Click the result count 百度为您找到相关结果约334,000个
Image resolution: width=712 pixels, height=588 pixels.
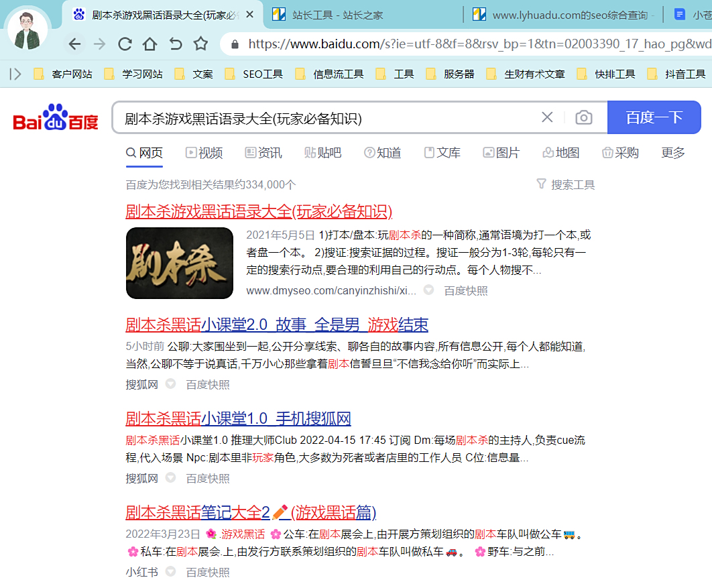pyautogui.click(x=211, y=185)
